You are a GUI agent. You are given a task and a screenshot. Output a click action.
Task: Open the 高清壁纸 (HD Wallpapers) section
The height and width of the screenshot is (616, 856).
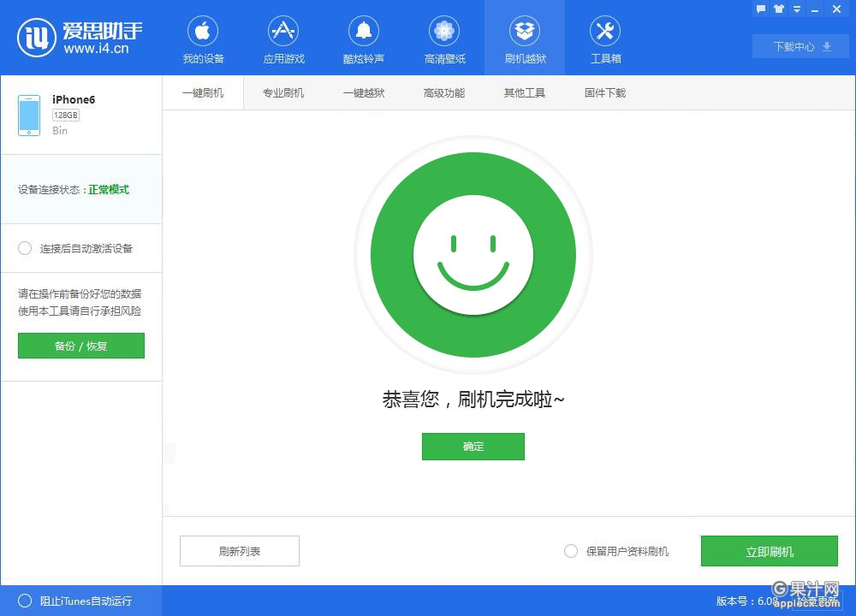point(443,38)
